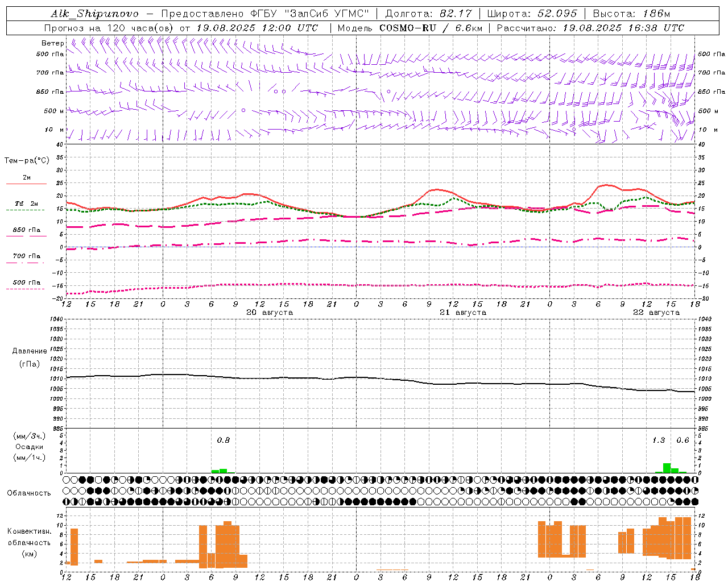Viewport: 728px width, 582px height.
Task: Click the 'Td 2м' dew point legend label
Action: [x=27, y=203]
